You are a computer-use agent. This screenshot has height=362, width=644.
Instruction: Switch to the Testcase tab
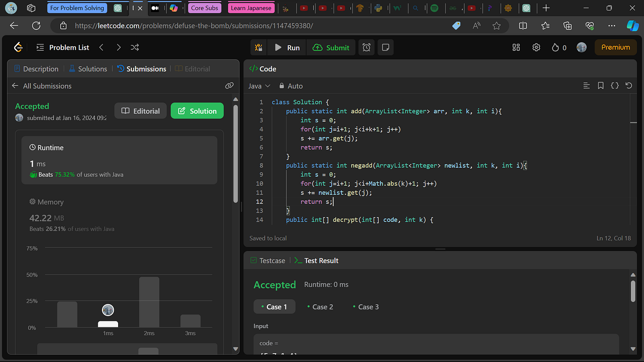click(x=267, y=261)
